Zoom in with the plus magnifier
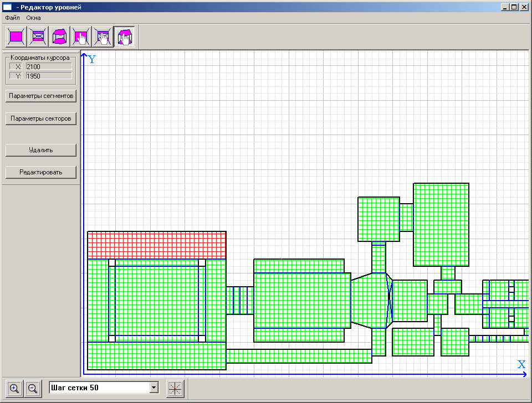 click(14, 388)
